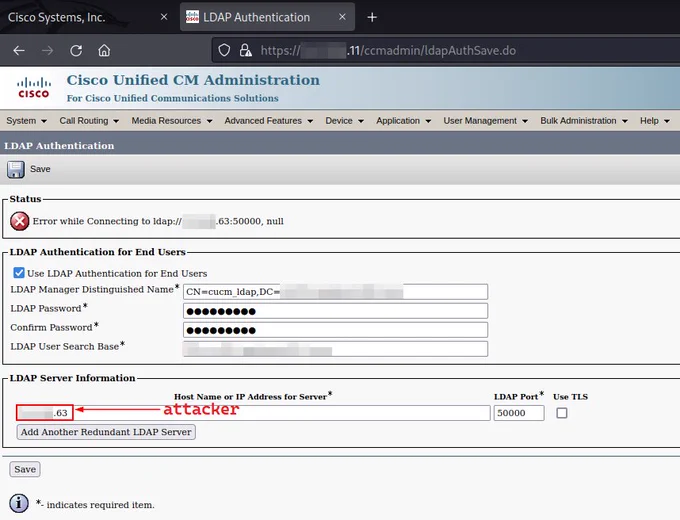Click the Save toolbar text link

(x=40, y=169)
